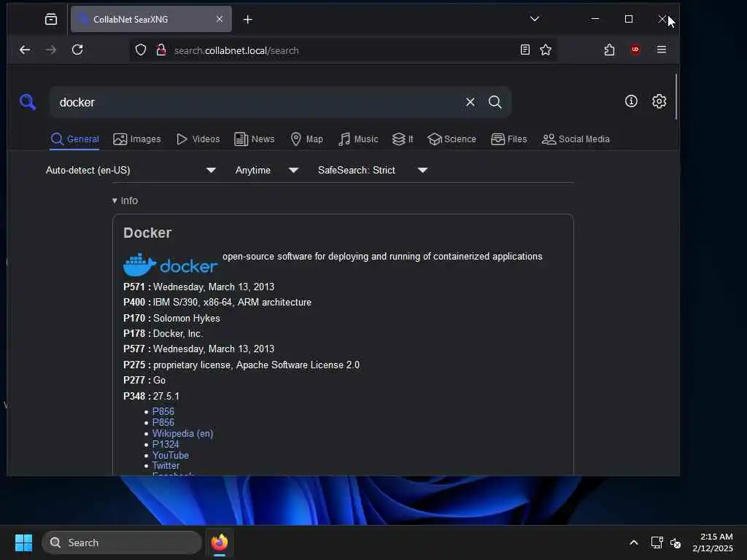Close the CollabNet SearXNG tab

[x=219, y=19]
